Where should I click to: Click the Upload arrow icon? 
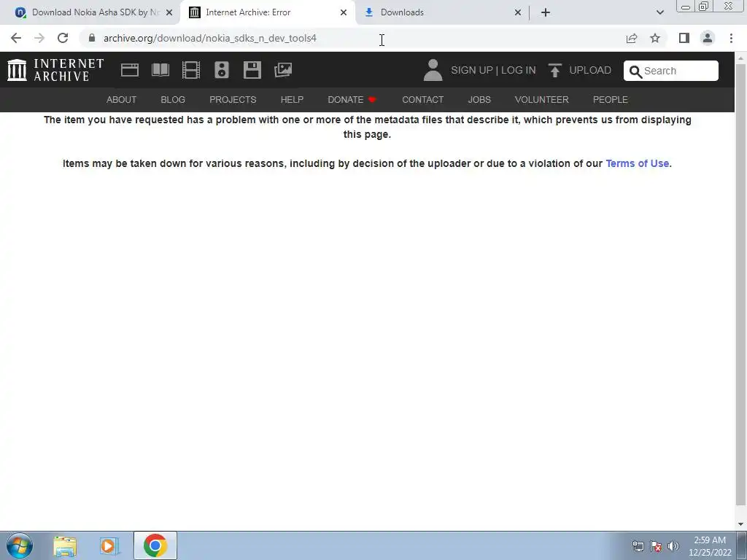click(x=554, y=71)
